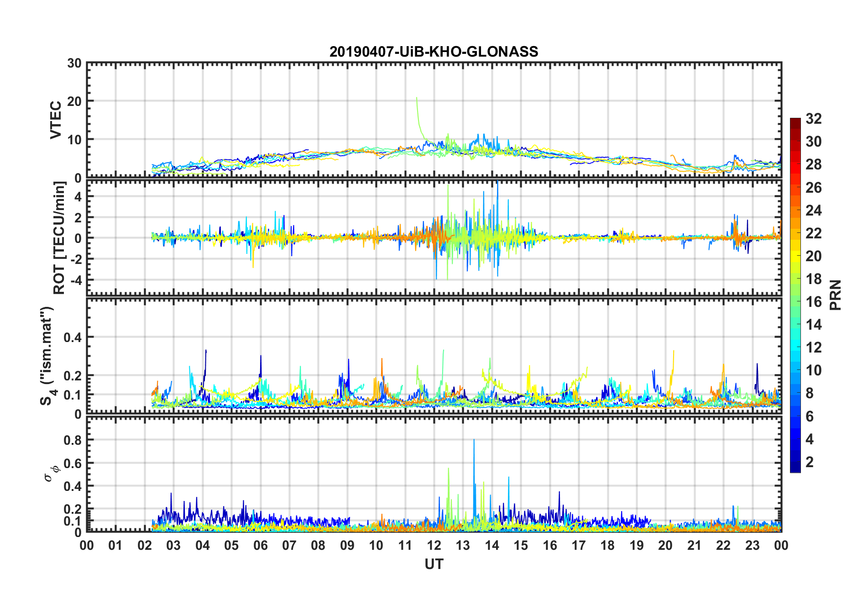Click the UT x-axis label
The height and width of the screenshot is (590, 868).
pos(434,564)
